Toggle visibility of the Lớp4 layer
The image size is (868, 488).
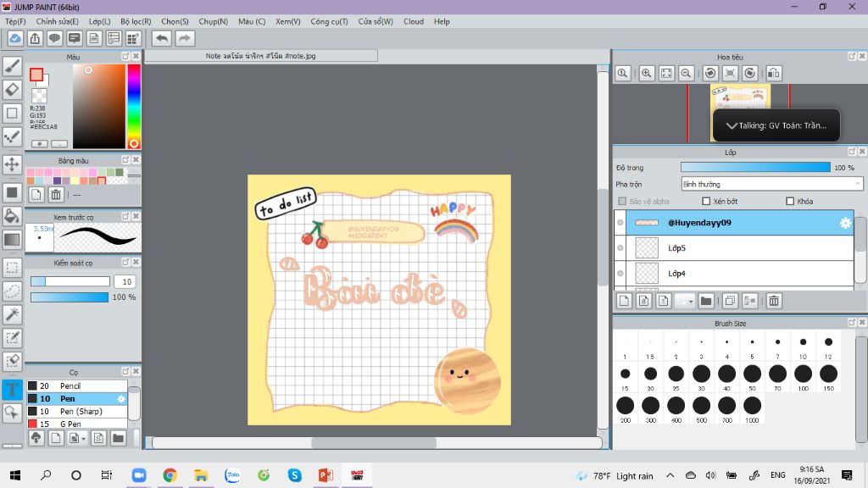tap(620, 274)
